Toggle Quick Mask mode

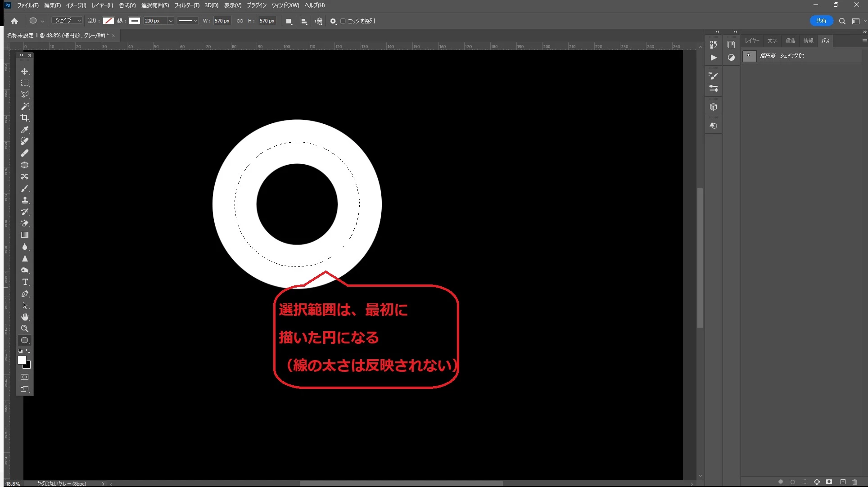25,377
